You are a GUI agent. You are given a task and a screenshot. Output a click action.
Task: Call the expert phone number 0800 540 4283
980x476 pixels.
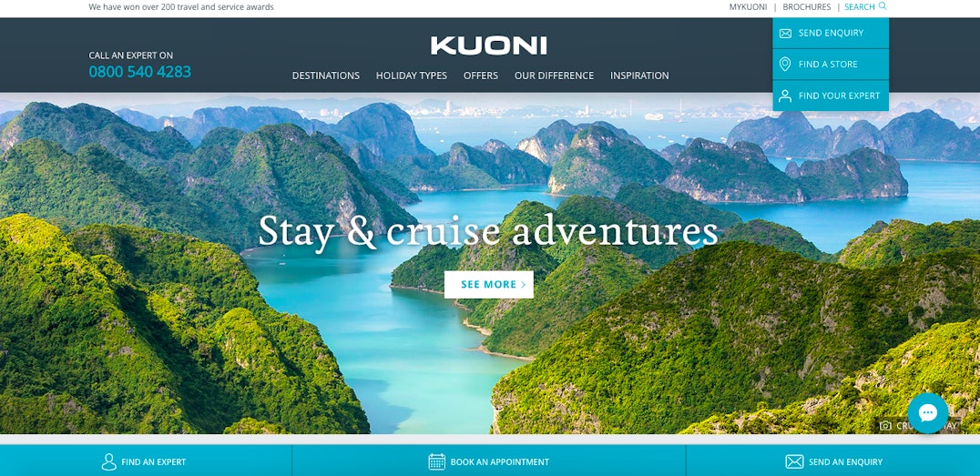point(140,72)
